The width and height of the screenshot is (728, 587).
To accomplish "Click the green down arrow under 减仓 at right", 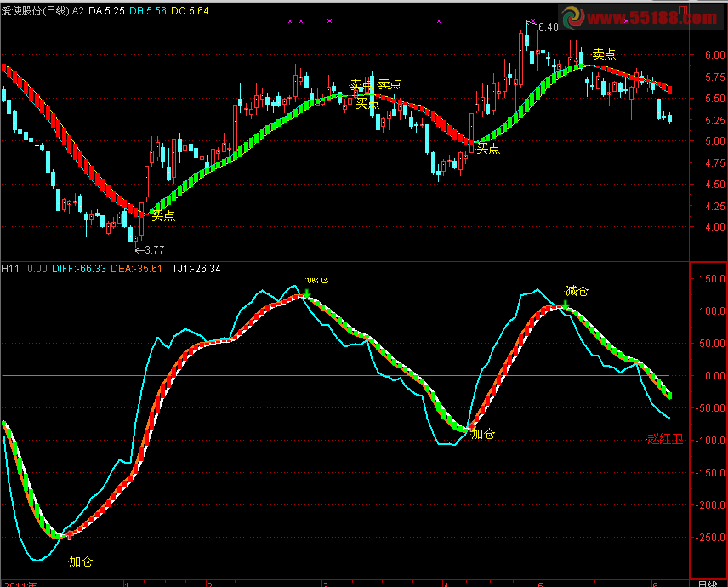I will point(566,305).
